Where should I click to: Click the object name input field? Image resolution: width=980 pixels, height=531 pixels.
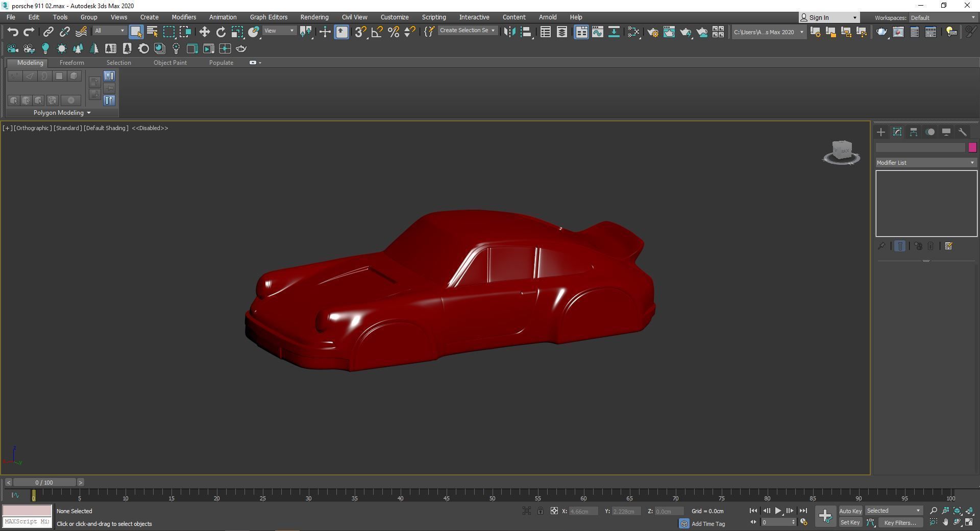[920, 147]
